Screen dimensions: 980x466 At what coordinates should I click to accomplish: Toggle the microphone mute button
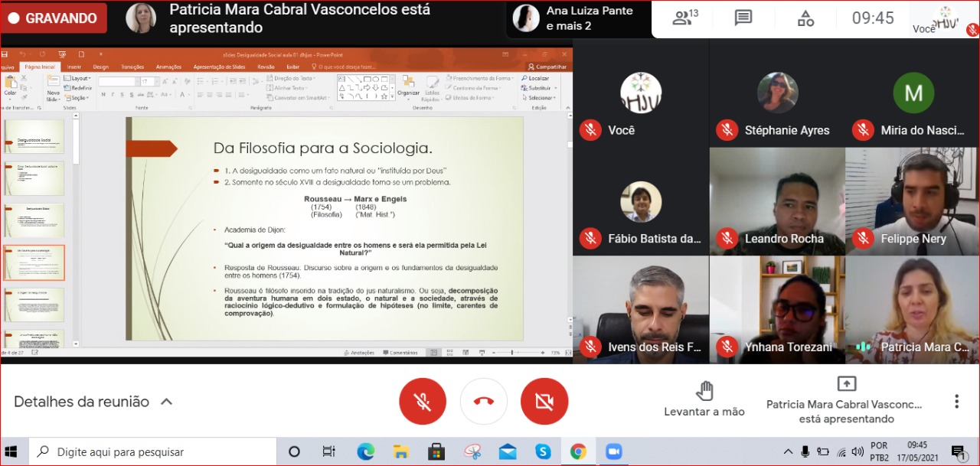coord(422,401)
